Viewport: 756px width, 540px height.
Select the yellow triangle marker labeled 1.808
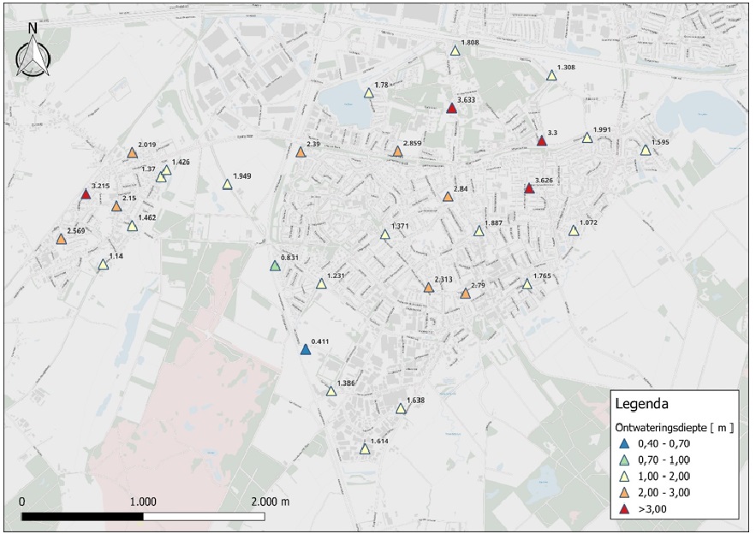455,50
